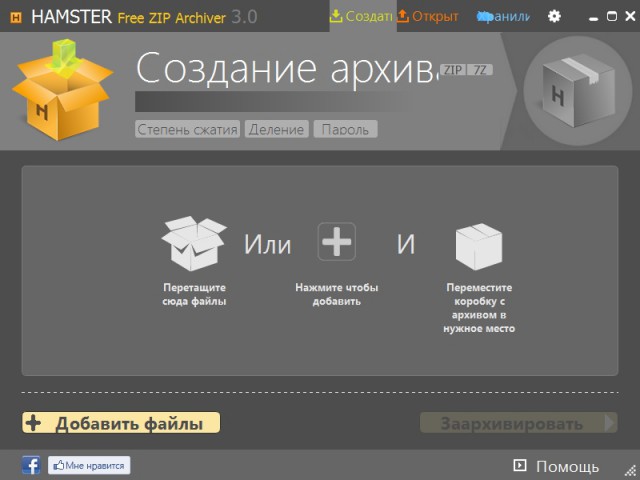The image size is (640, 480).
Task: Click the white closed box icon
Action: coord(479,246)
